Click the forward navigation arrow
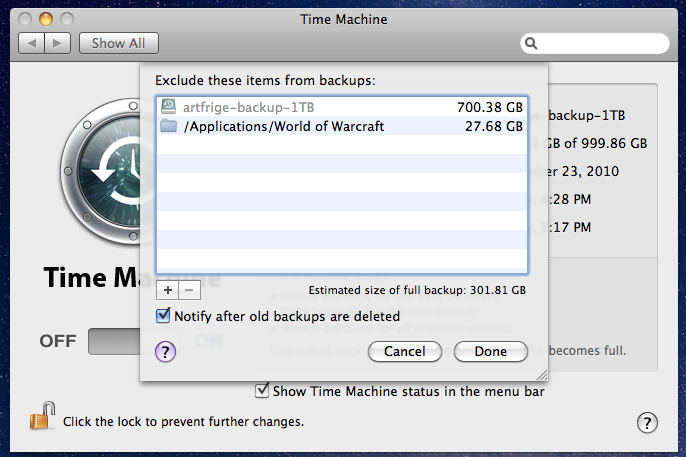The height and width of the screenshot is (457, 686). [x=57, y=43]
